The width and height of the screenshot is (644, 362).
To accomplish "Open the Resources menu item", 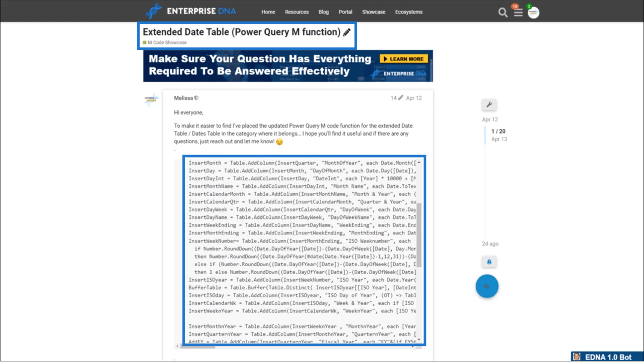I will pyautogui.click(x=296, y=12).
